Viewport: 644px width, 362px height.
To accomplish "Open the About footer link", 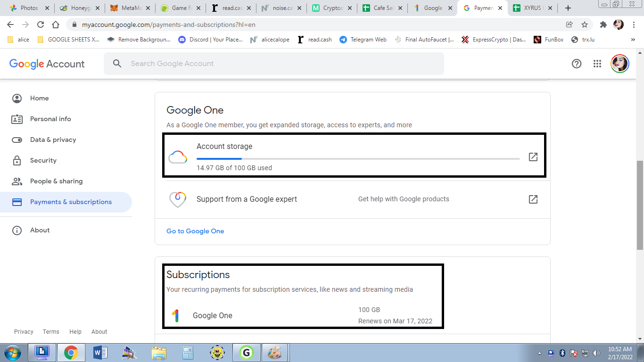I will click(99, 332).
